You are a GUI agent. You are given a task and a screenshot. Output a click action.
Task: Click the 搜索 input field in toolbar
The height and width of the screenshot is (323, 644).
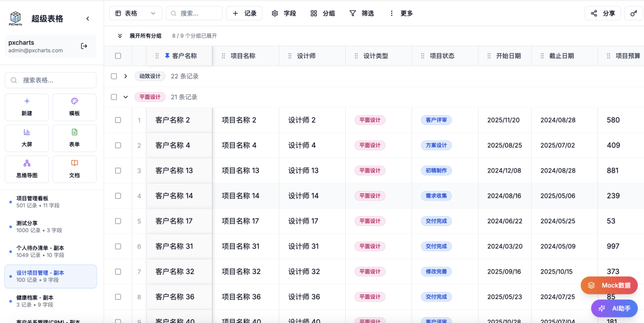194,13
